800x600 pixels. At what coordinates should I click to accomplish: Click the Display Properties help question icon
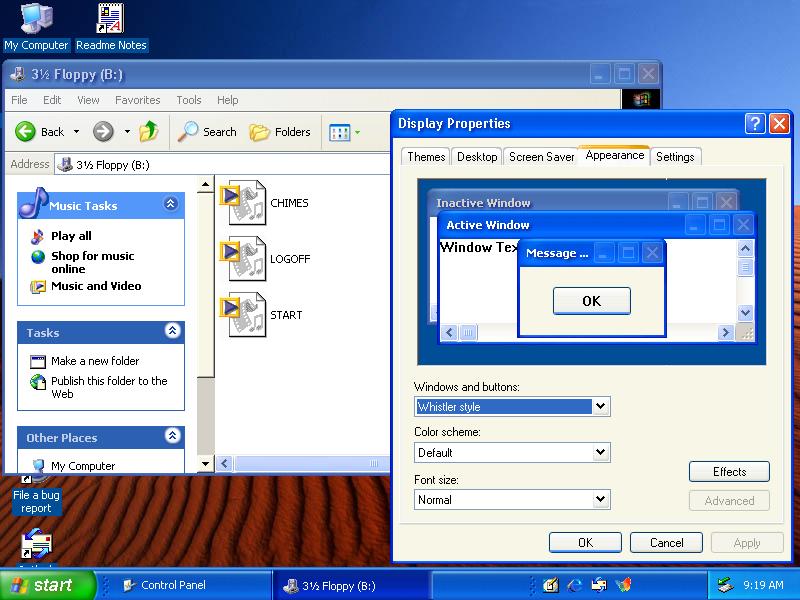pos(755,123)
